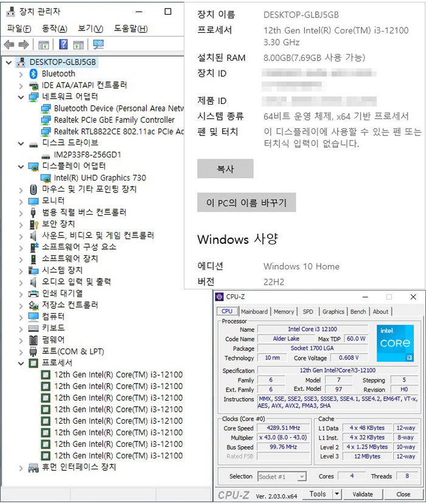Click the 복사 button

(x=225, y=168)
